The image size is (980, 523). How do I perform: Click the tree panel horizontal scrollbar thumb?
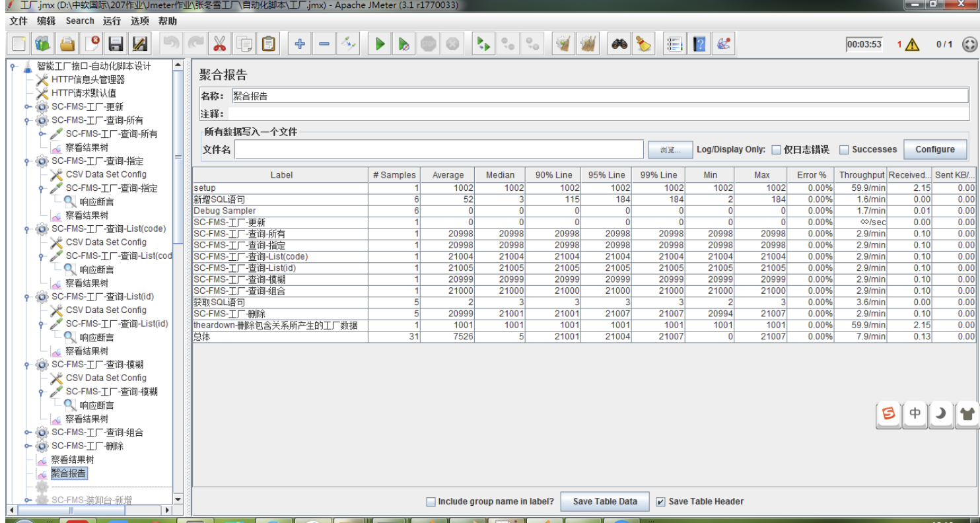[71, 510]
